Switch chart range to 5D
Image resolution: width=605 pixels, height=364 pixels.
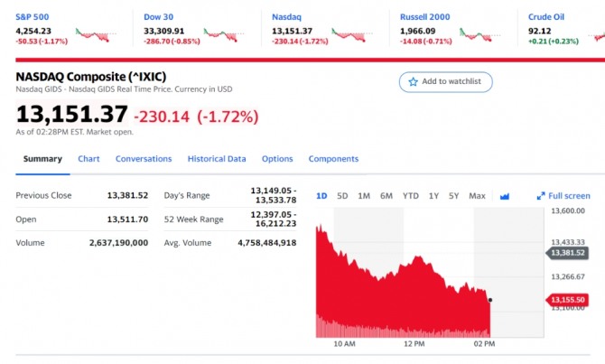point(342,196)
